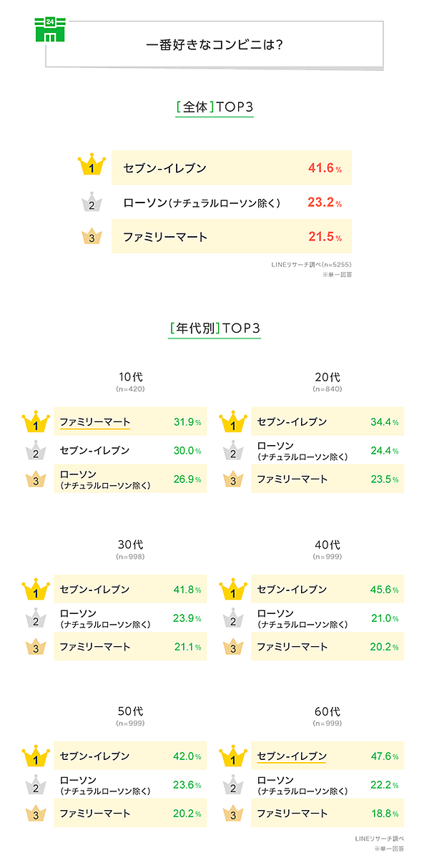Select the [年代別] TOP3 heading
429x868 pixels.
(214, 328)
